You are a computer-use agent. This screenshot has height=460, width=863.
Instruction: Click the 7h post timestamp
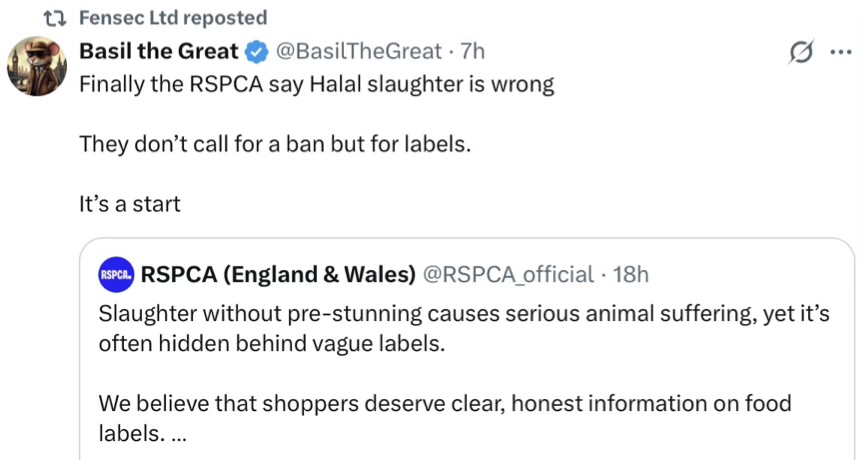pyautogui.click(x=472, y=51)
